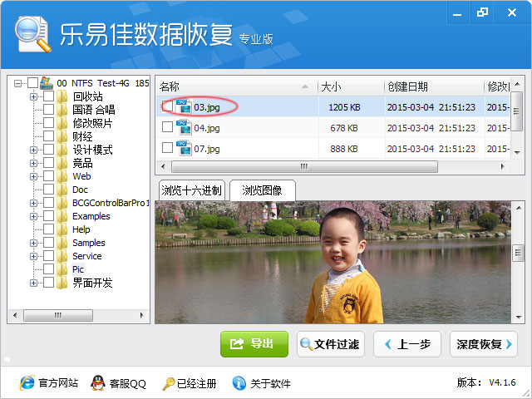
Task: Click the file list scroll down arrow
Action: (517, 152)
